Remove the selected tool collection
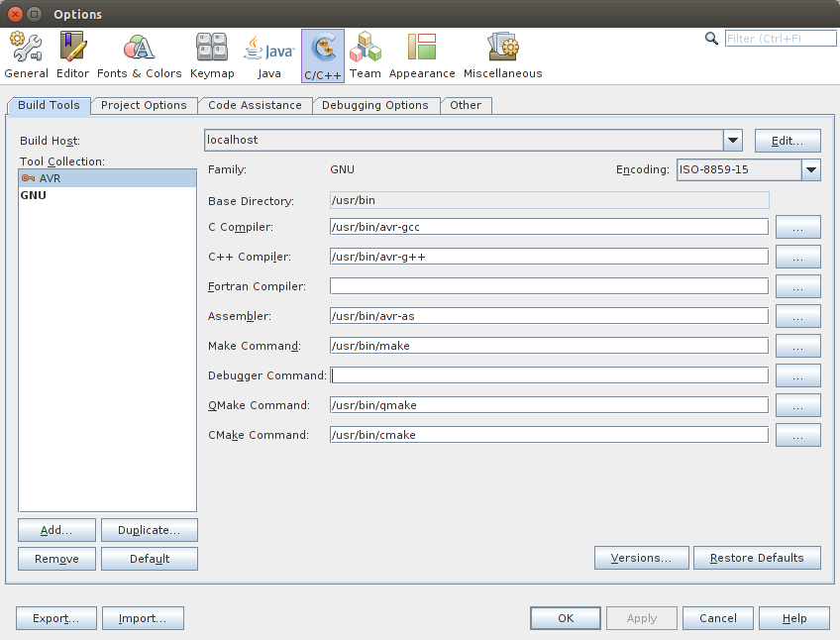 56,559
